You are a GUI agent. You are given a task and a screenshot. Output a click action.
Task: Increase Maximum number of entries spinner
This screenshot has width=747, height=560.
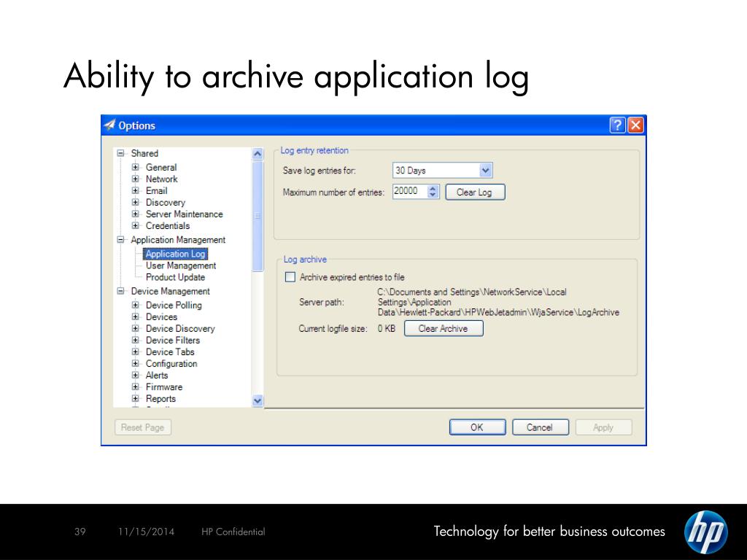[x=433, y=188]
